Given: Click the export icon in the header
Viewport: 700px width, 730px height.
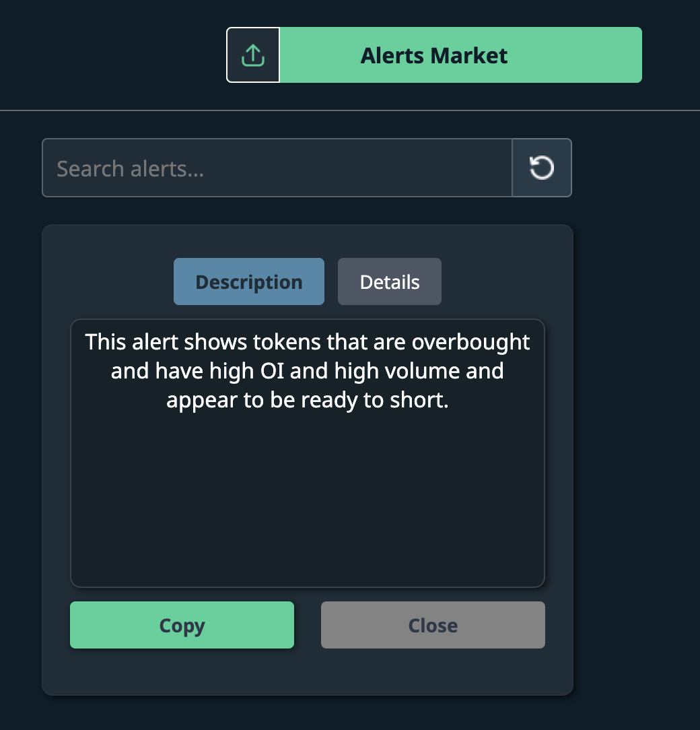Looking at the screenshot, I should click(x=253, y=55).
